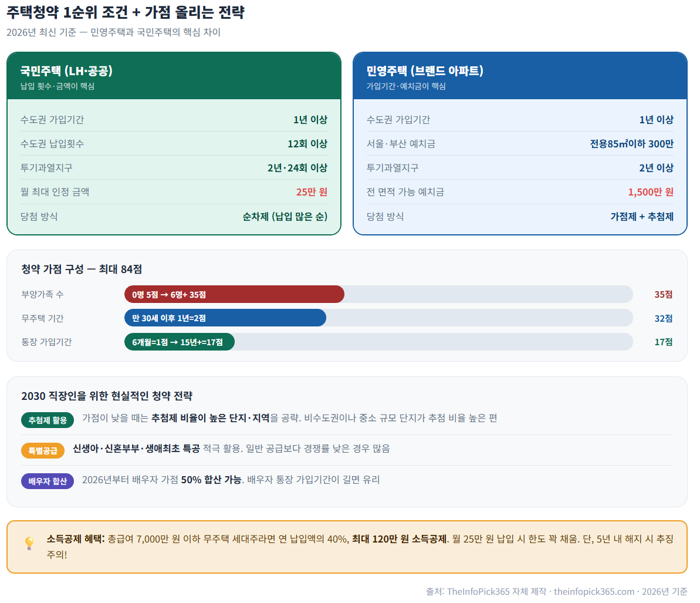Viewport: 700px width, 603px height.
Task: Click the 35점 score value
Action: 664,294
